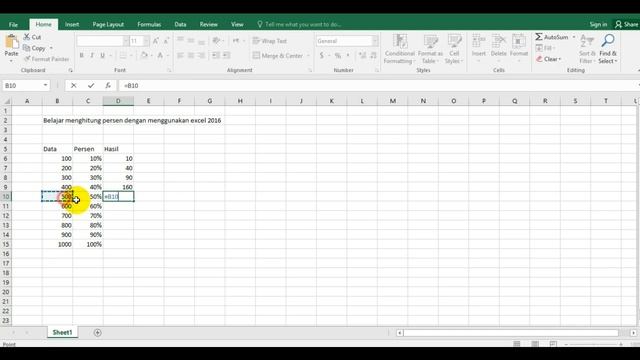This screenshot has height=360, width=640.
Task: Click Merge & Center button
Action: 278,56
